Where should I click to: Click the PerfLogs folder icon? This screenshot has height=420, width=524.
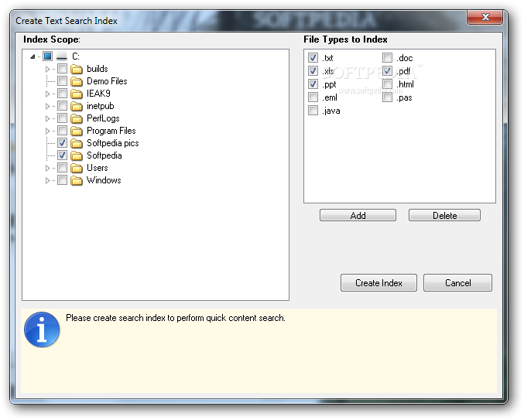tap(77, 118)
